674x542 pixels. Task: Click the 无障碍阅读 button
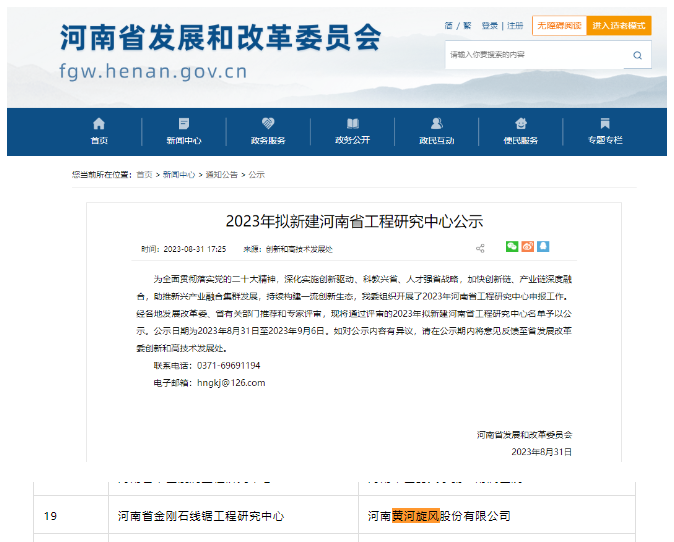[559, 26]
